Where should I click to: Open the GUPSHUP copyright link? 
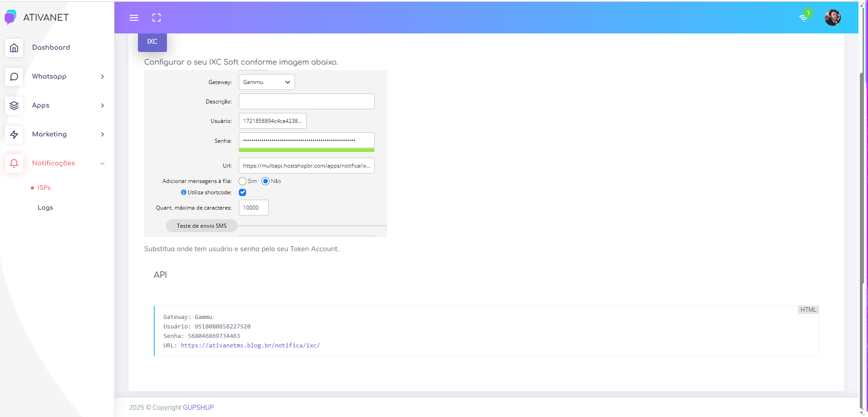[199, 408]
